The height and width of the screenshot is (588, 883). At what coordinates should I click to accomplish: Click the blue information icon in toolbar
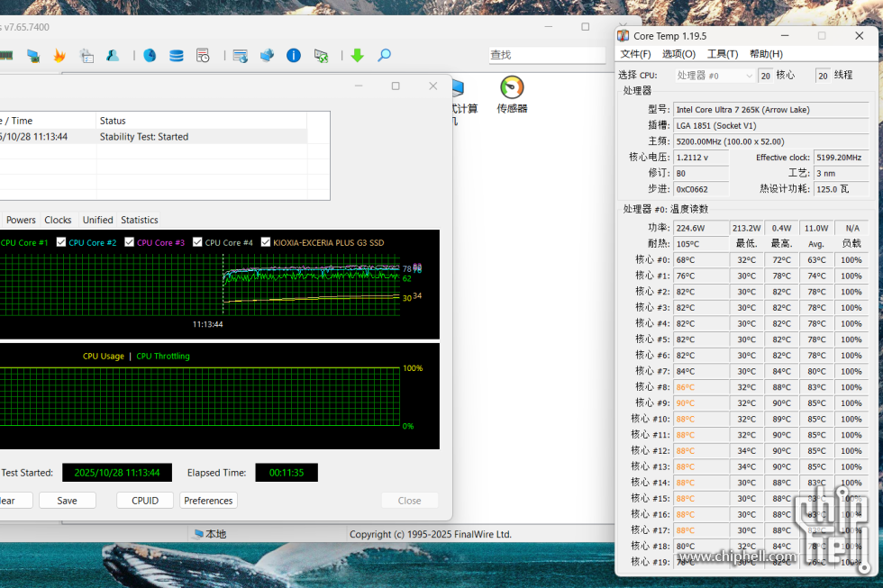tap(294, 56)
